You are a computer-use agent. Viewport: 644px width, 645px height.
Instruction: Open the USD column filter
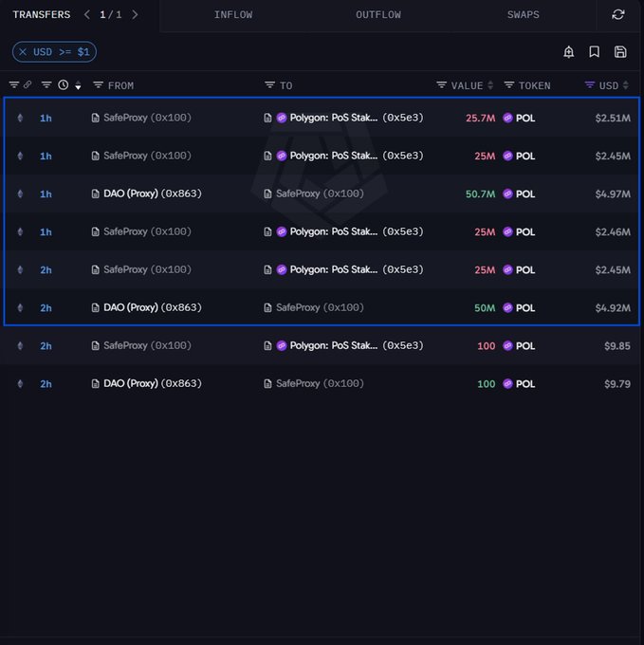590,84
